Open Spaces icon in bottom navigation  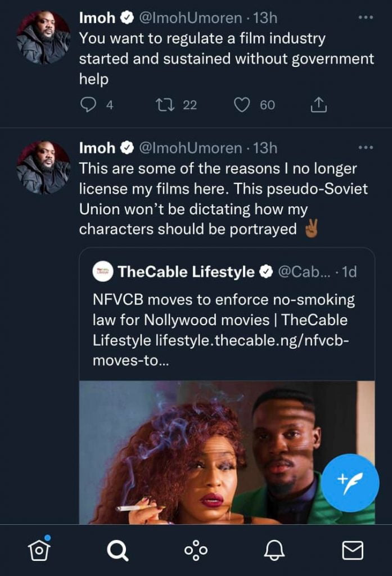pos(196,550)
